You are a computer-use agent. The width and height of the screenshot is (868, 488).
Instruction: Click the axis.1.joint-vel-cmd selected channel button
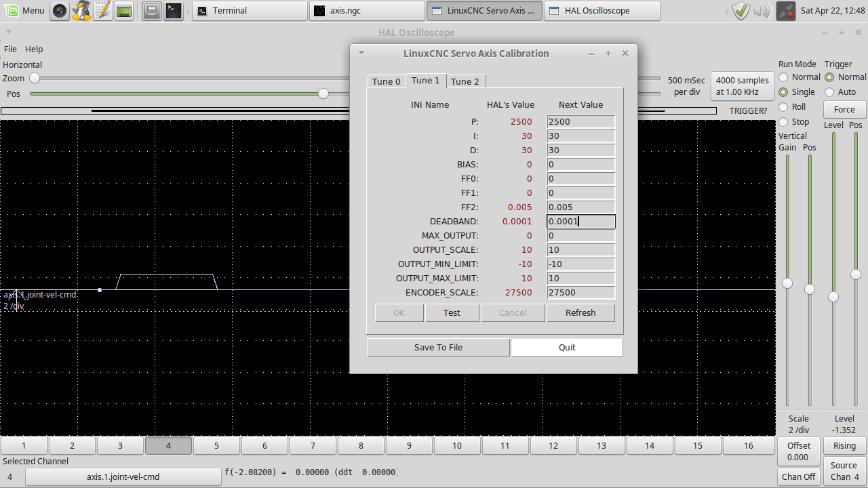(123, 476)
